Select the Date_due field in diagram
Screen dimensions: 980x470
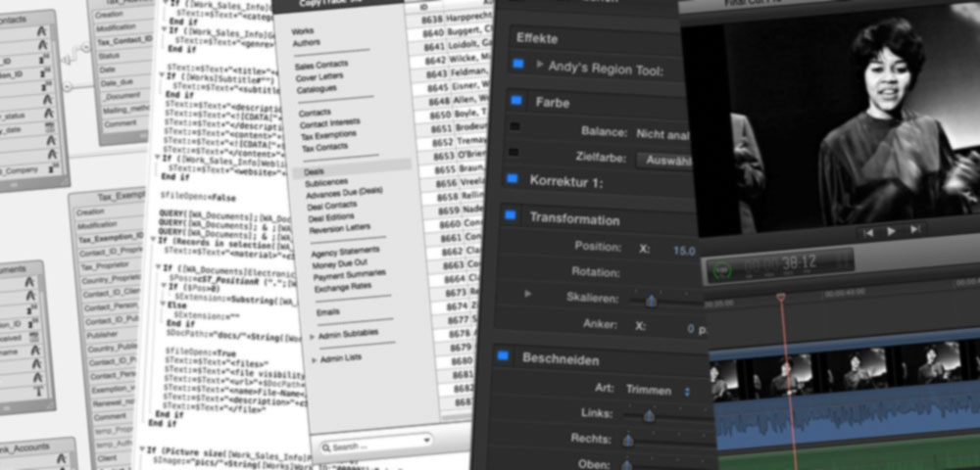click(x=117, y=83)
